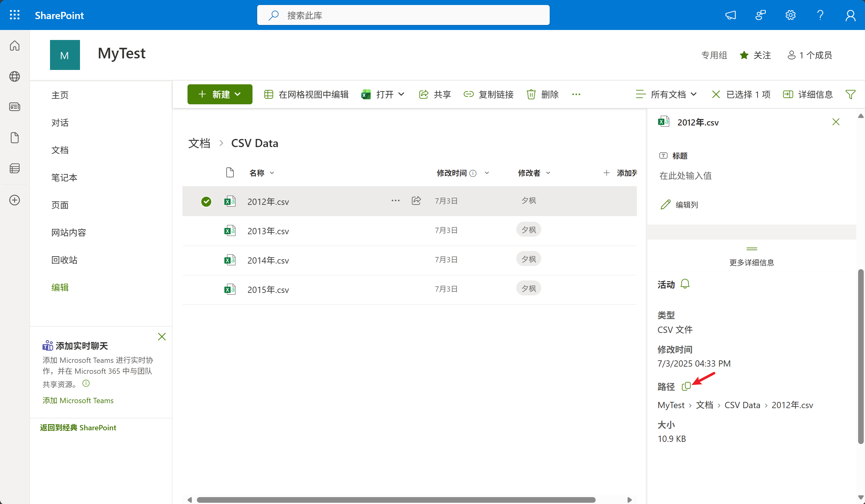Open the megaphone feedback icon in the header
The image size is (865, 504).
[x=730, y=15]
